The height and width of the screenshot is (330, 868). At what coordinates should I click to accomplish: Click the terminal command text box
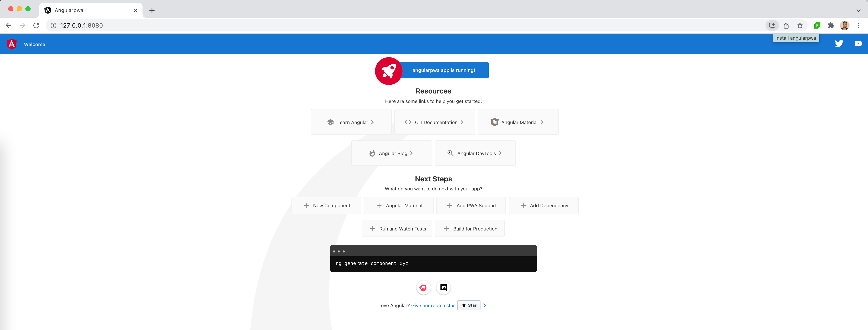tap(433, 264)
